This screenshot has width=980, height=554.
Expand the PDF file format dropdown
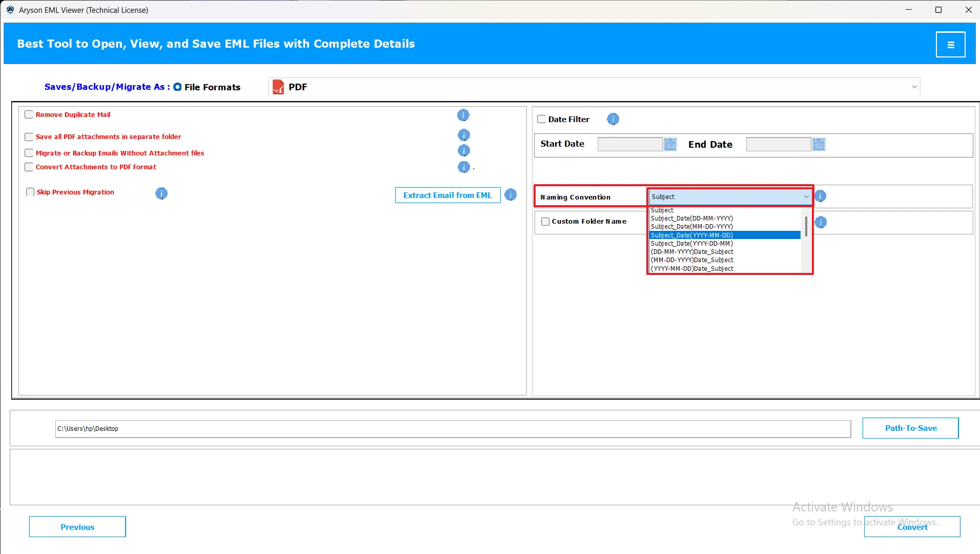[914, 87]
